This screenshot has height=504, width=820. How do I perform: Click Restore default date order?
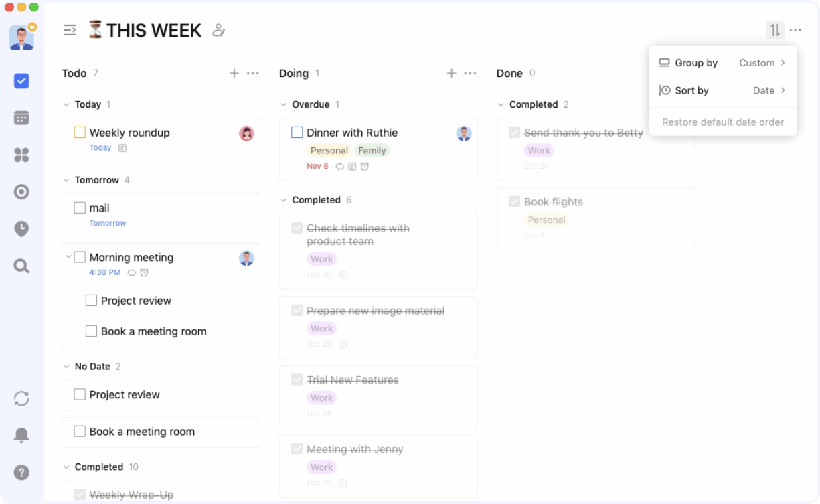click(x=722, y=122)
